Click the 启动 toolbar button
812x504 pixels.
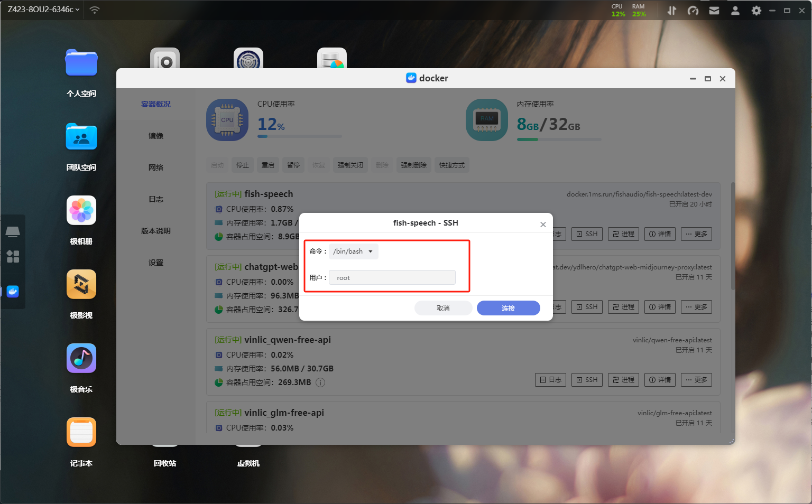pyautogui.click(x=217, y=165)
